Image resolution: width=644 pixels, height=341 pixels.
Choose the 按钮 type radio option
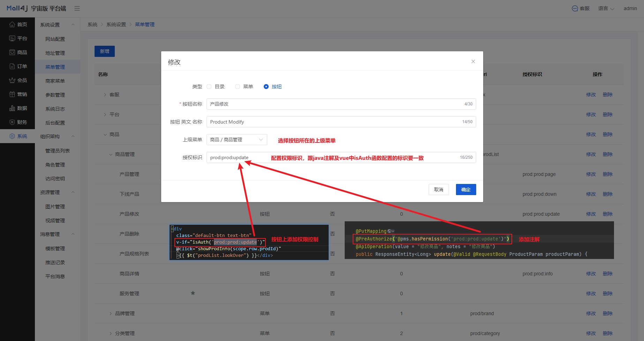click(x=266, y=87)
